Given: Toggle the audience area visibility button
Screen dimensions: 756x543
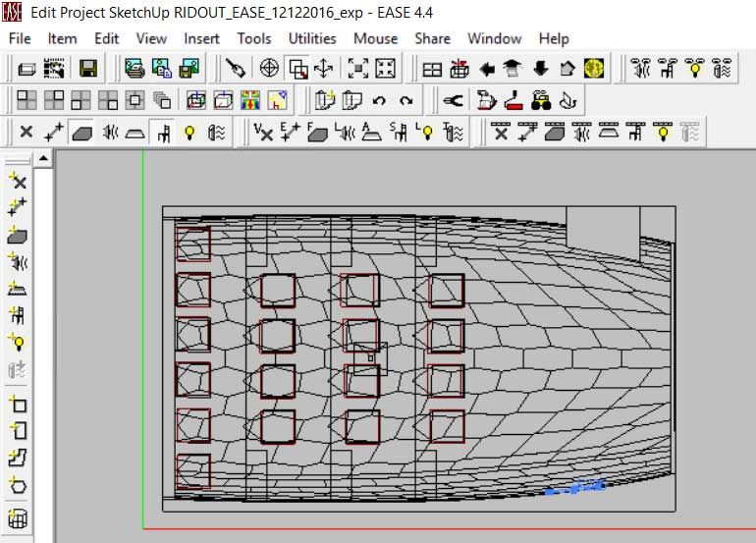Looking at the screenshot, I should pyautogui.click(x=135, y=133).
